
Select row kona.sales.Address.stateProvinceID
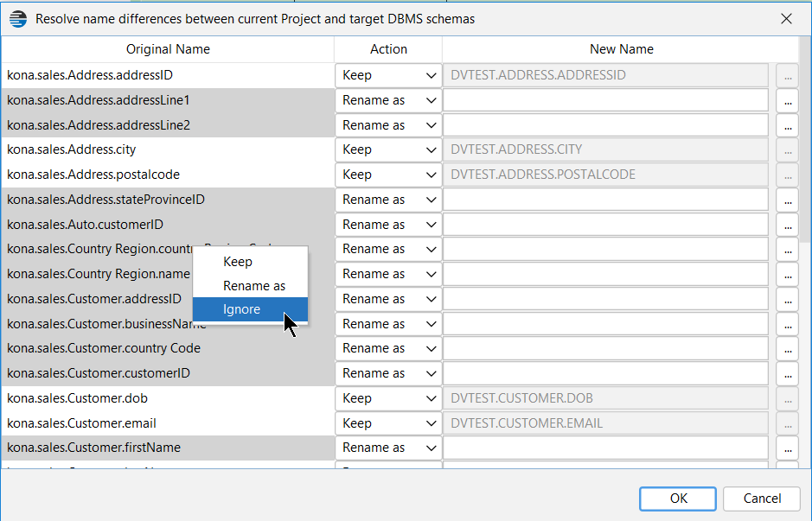[168, 200]
